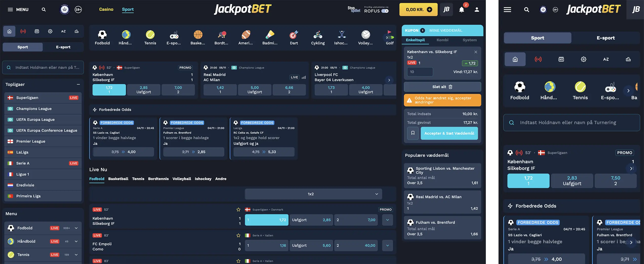
Task: Collapse the Topligaer section
Action: click(78, 84)
